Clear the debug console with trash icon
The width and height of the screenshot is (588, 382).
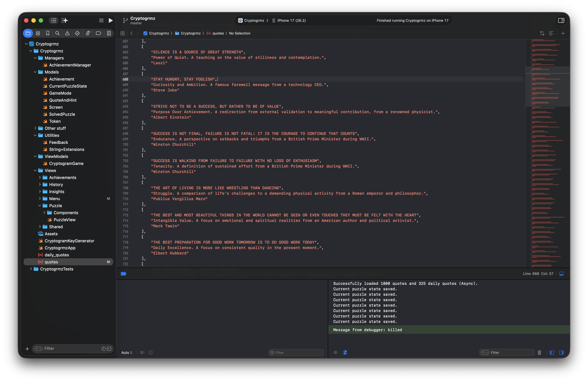click(539, 353)
